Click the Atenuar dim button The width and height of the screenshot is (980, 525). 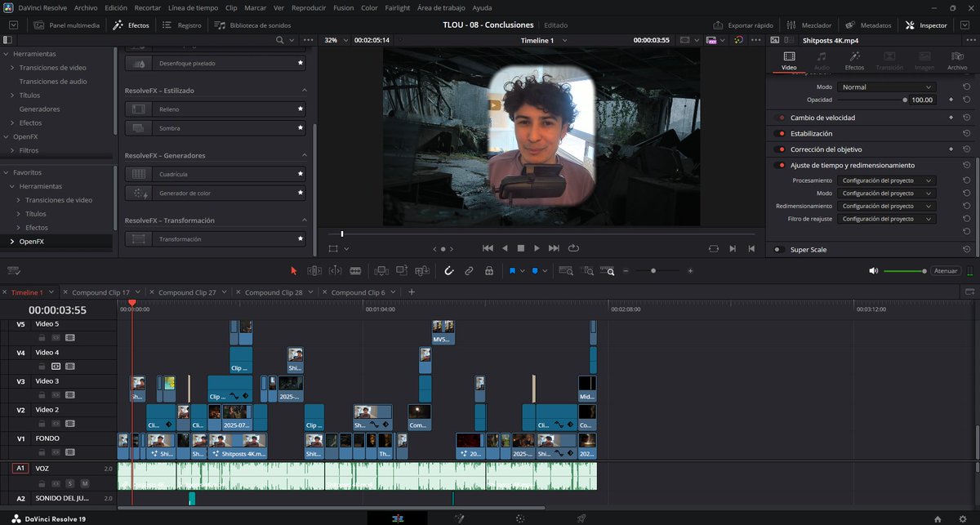(x=946, y=270)
